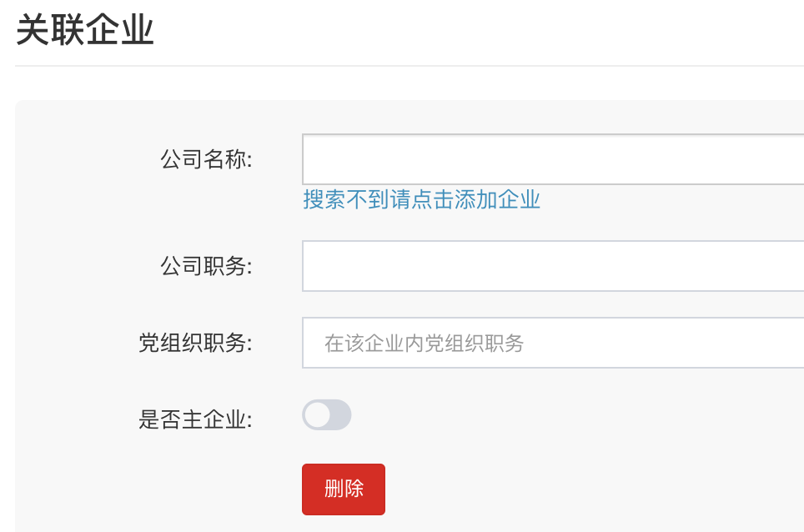Click the switch knob beside 是否主企业

click(317, 415)
